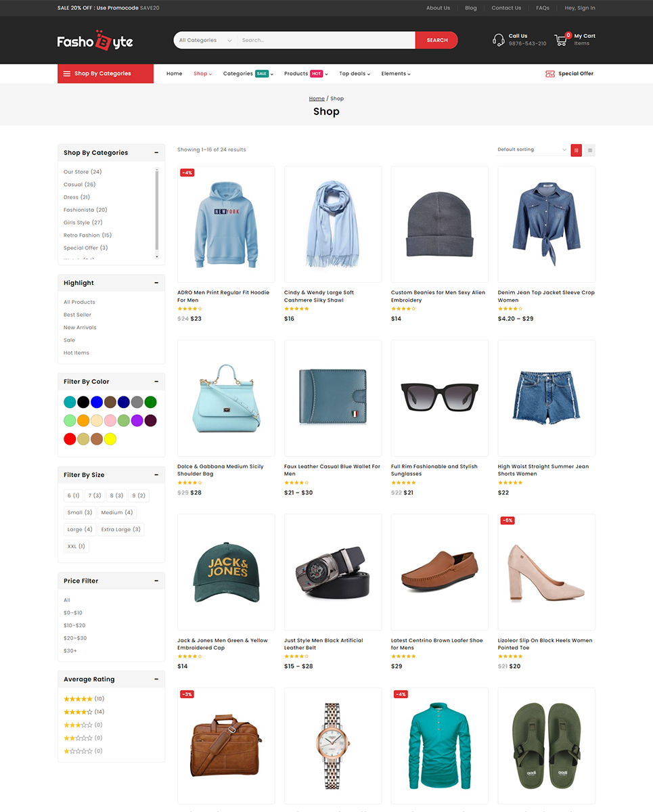Open the All Categories search dropdown

coord(204,41)
